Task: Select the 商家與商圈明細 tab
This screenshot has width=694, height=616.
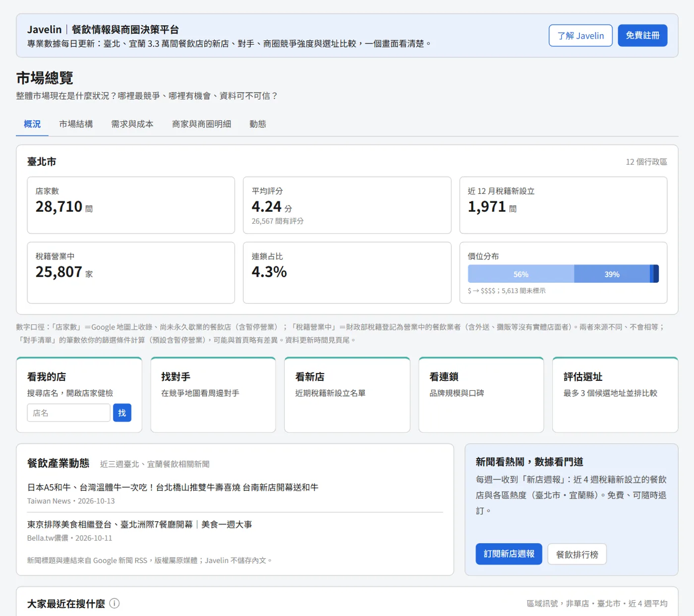Action: point(201,124)
